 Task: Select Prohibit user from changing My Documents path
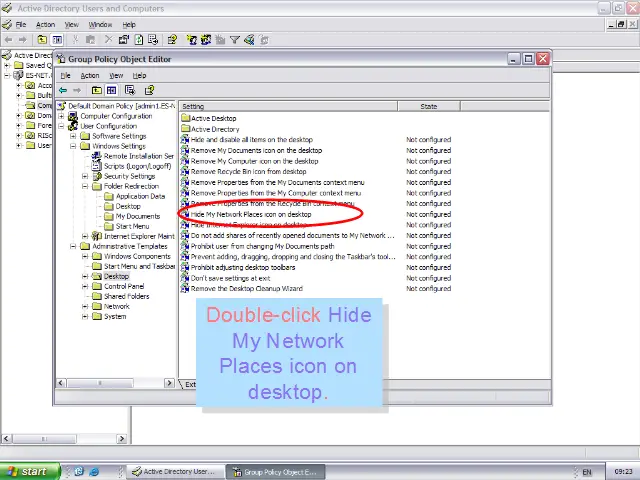tap(262, 246)
